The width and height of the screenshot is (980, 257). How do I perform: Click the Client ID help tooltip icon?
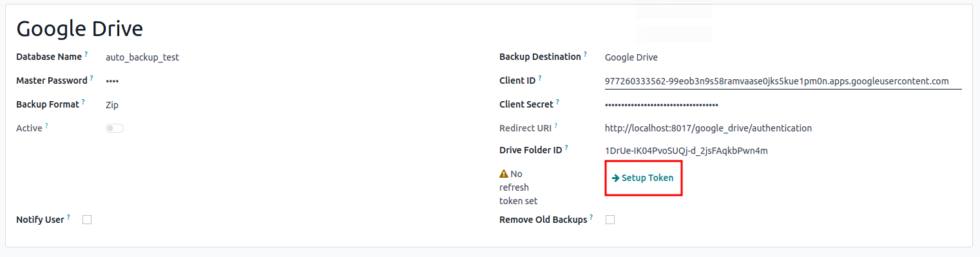(540, 79)
